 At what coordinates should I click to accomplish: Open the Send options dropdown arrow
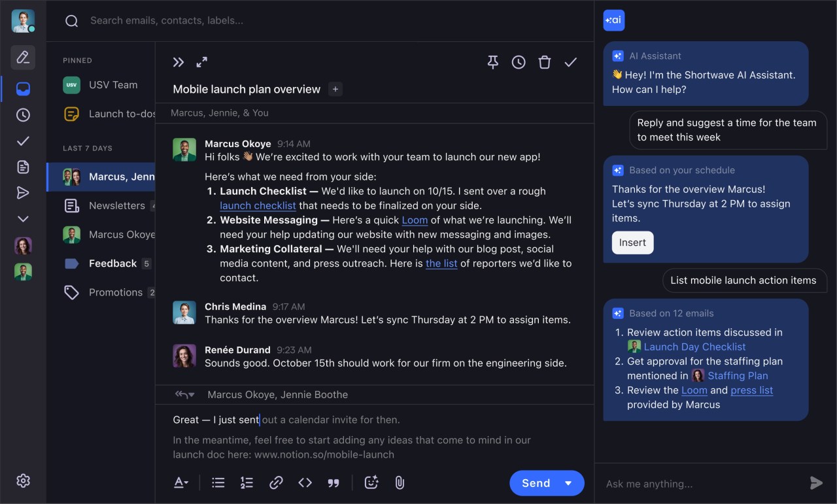coord(568,483)
